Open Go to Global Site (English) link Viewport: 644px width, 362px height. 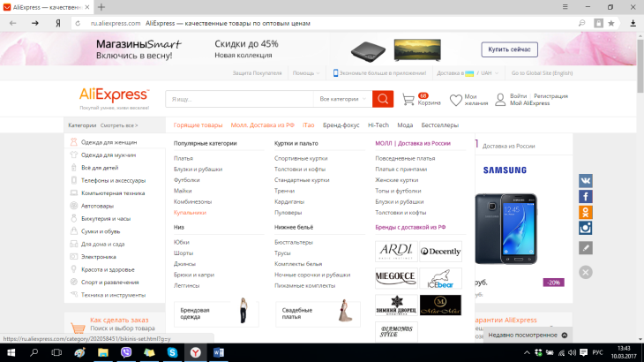click(542, 73)
